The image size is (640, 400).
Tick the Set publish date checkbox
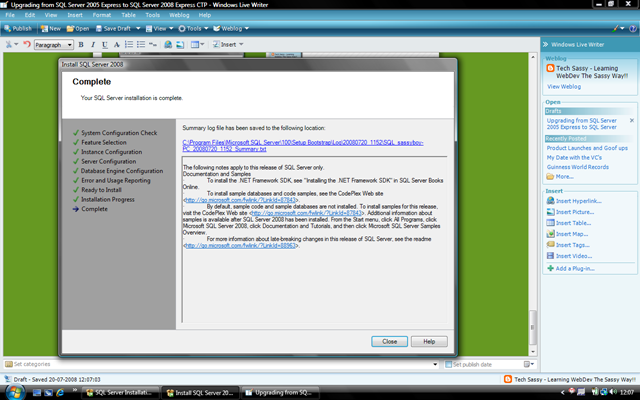pos(449,364)
